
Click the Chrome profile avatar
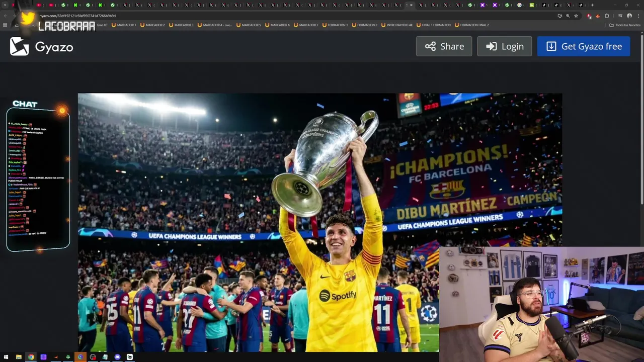(629, 16)
